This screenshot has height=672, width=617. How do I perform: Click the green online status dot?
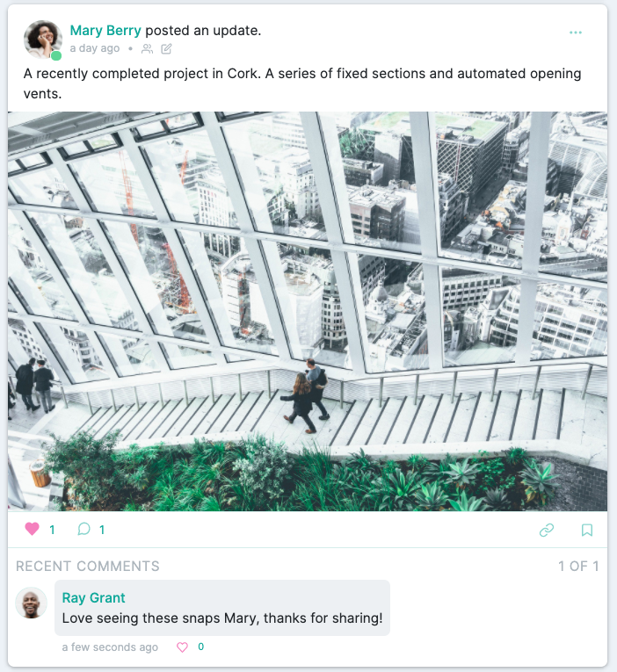tap(56, 55)
